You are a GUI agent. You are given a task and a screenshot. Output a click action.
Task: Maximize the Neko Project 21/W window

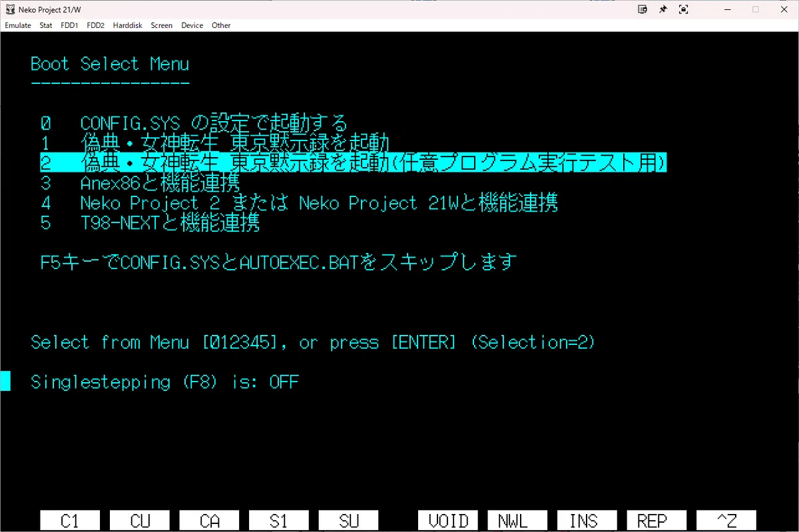tap(756, 9)
